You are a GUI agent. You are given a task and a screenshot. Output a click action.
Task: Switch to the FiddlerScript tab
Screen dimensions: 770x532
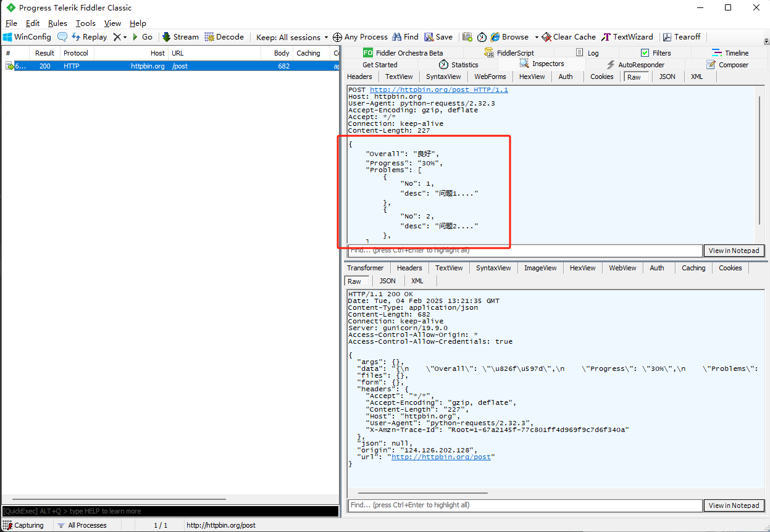509,53
